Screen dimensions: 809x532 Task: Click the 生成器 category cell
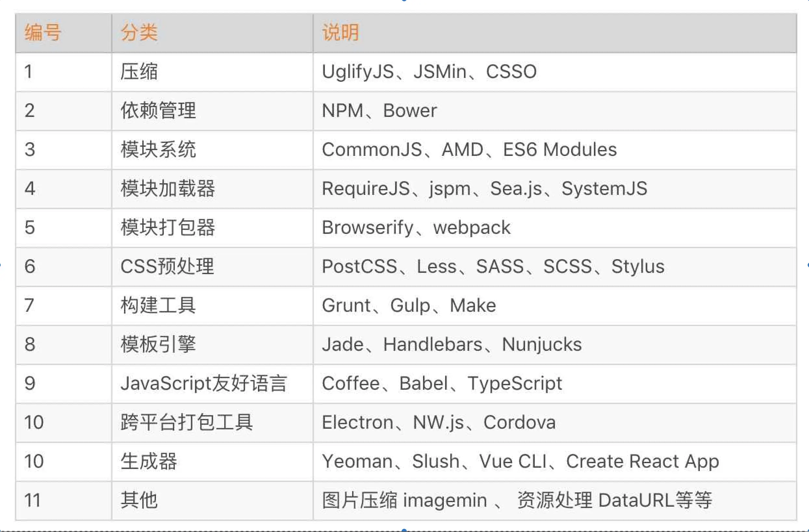pyautogui.click(x=212, y=462)
